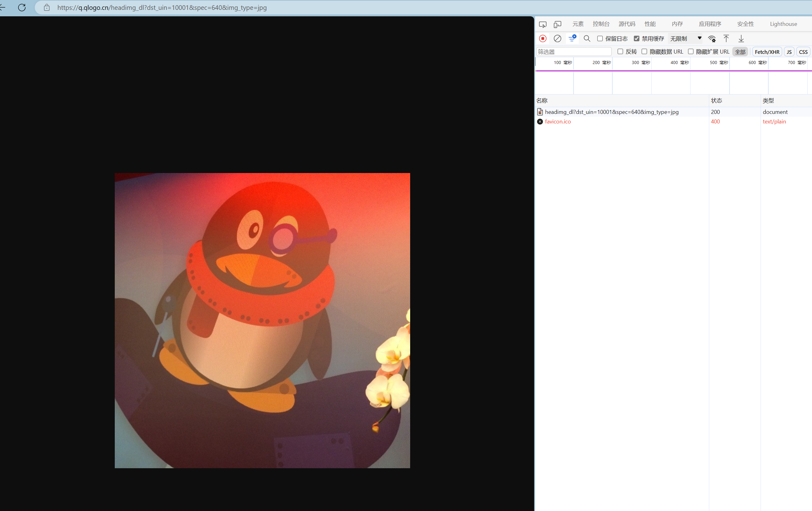The image size is (812, 511).
Task: Filter requests by Fetch/XHR
Action: coord(767,52)
